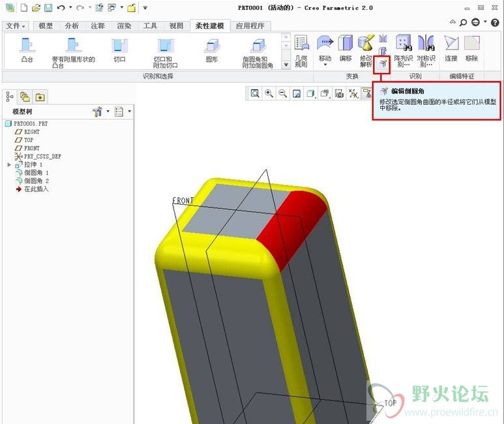Screen dimensions: 504x424
Task: Undo the last action
Action: pos(61,8)
